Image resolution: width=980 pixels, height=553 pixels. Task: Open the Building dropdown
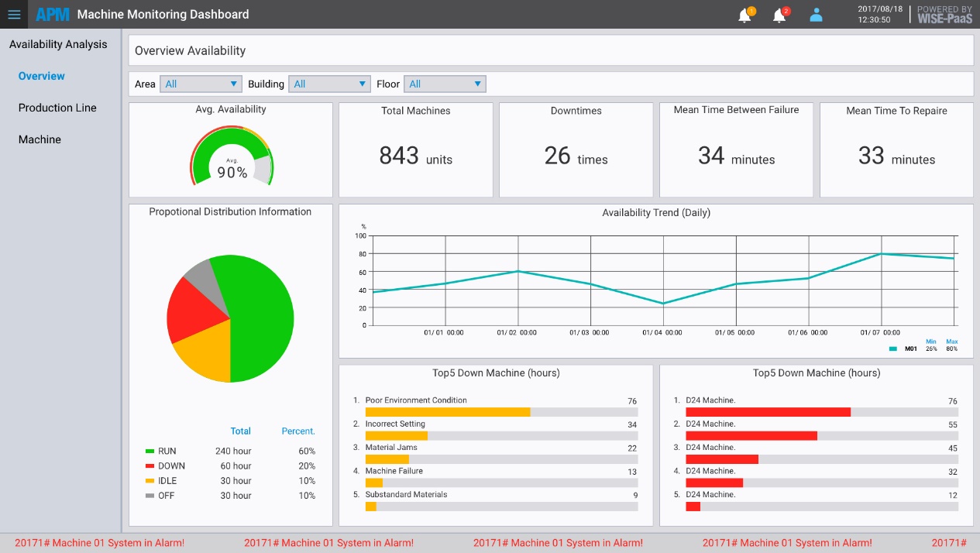tap(330, 84)
